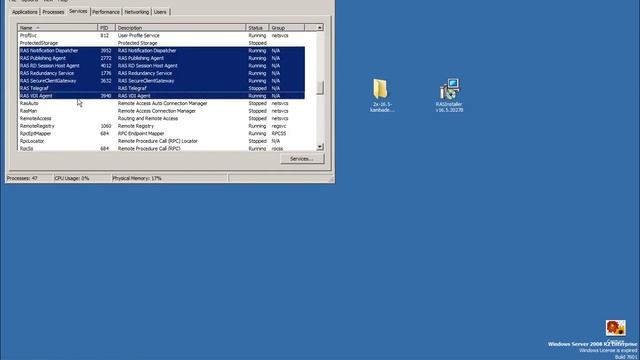Sort services by Name column header

(58, 28)
